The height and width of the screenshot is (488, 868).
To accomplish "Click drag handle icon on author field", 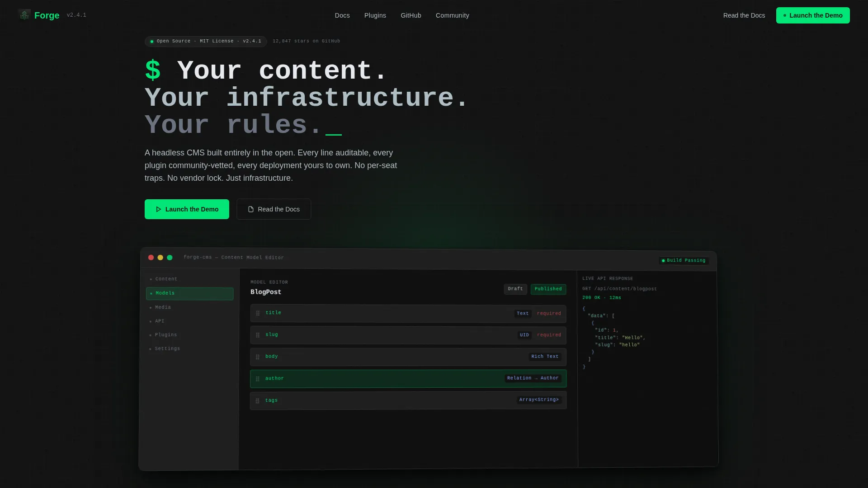I will click(258, 379).
